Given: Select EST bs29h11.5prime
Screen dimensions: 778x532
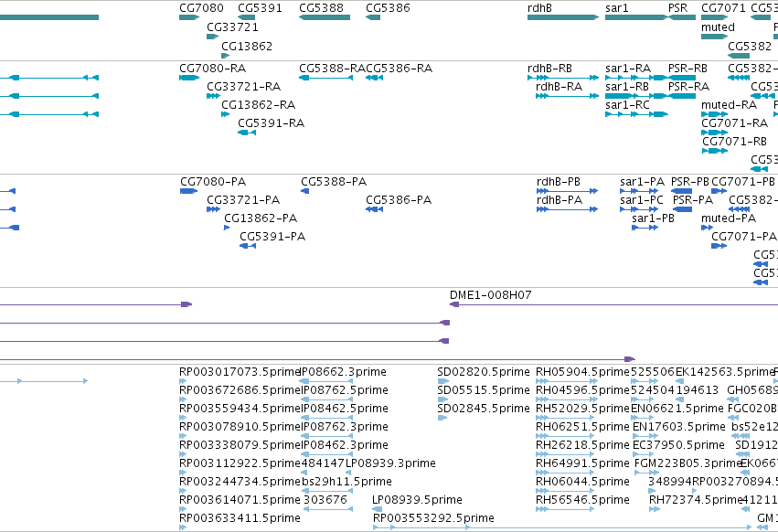Looking at the screenshot, I should (346, 482).
